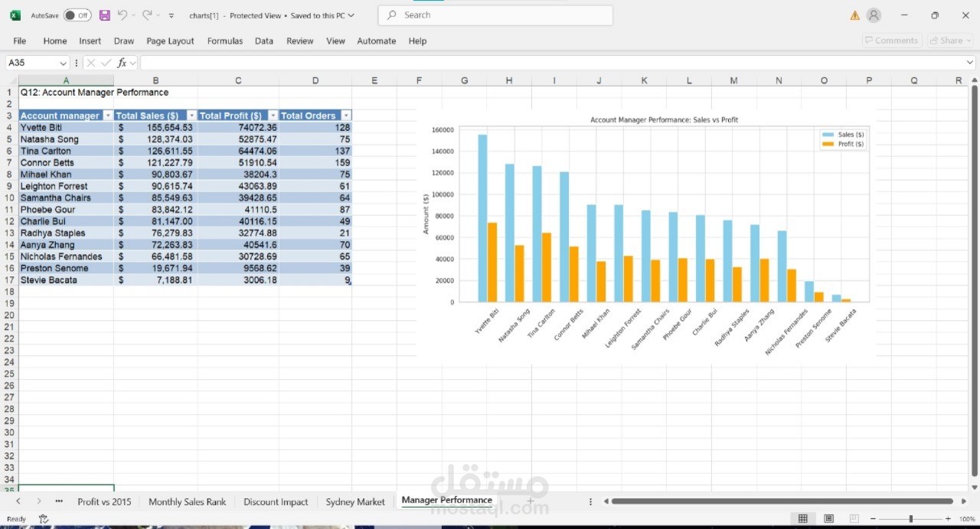Expand the Name Box dropdown arrow
This screenshot has width=980, height=529.
(x=63, y=63)
